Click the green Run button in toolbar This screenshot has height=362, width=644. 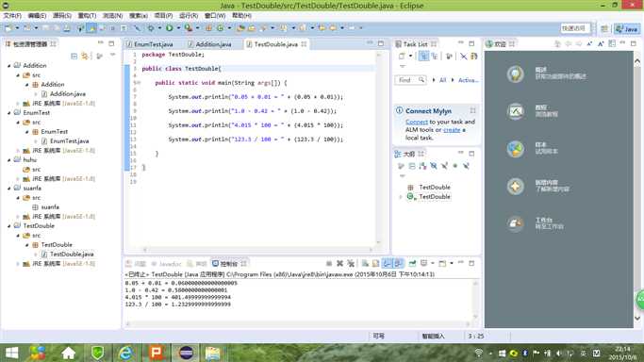click(x=169, y=28)
